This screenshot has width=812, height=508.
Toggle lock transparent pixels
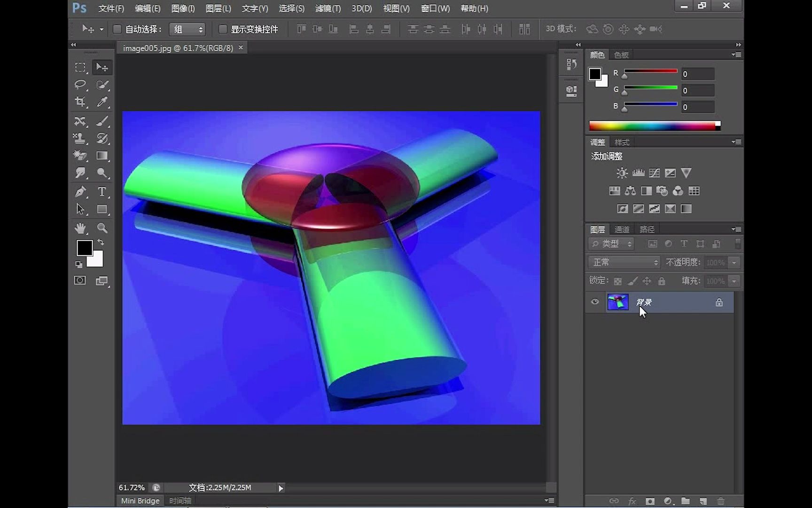coord(618,281)
